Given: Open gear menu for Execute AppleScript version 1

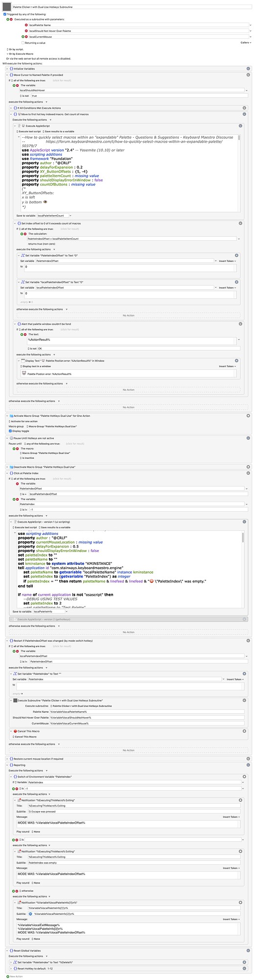Looking at the screenshot, I should pyautogui.click(x=244, y=522).
